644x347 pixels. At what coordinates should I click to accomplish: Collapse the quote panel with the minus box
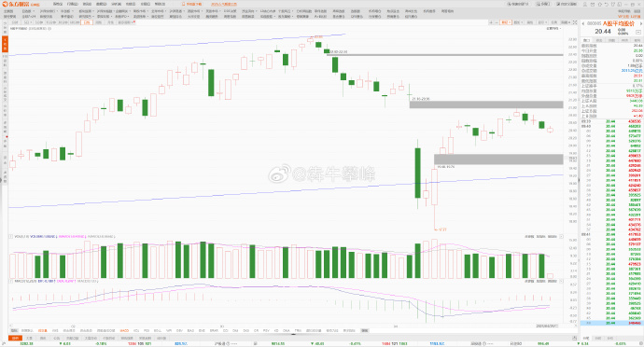point(638,32)
